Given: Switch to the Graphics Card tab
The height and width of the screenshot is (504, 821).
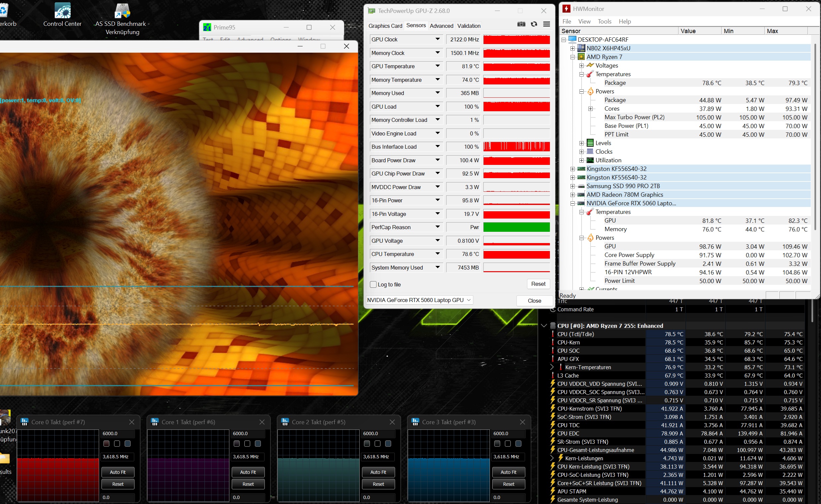Looking at the screenshot, I should pyautogui.click(x=385, y=26).
